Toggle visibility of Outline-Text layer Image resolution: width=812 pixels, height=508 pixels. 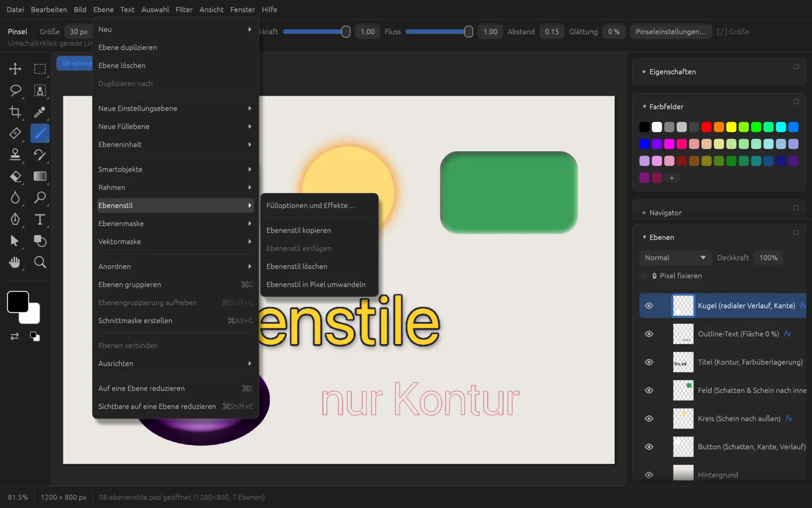tap(649, 334)
